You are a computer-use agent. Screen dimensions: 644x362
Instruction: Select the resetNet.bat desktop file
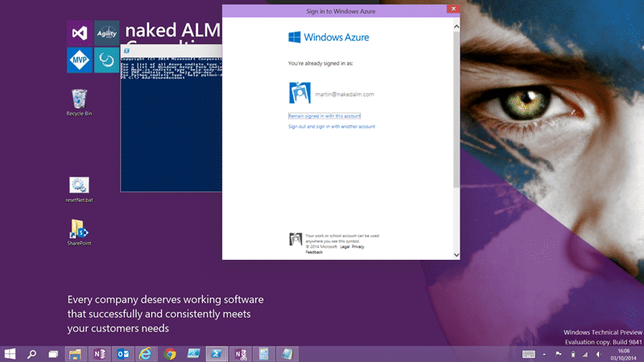point(79,190)
